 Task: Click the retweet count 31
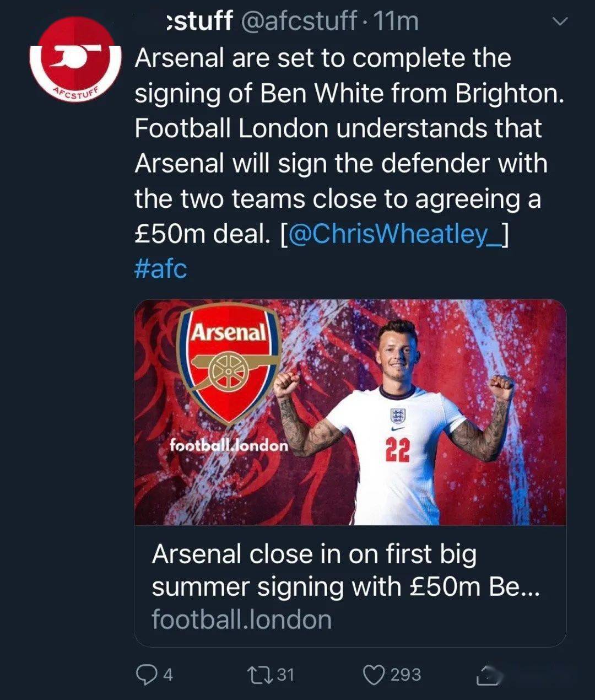[285, 674]
